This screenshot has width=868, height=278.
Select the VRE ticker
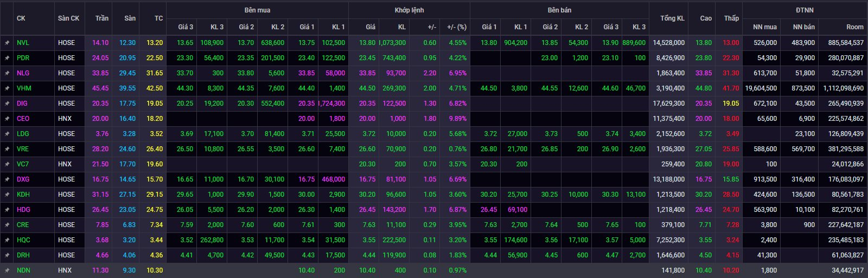point(23,149)
